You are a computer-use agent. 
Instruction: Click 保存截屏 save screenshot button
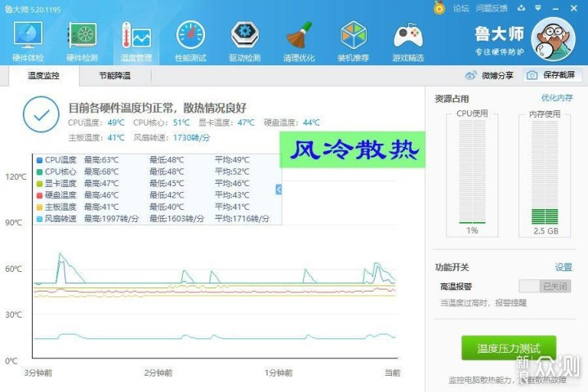553,75
